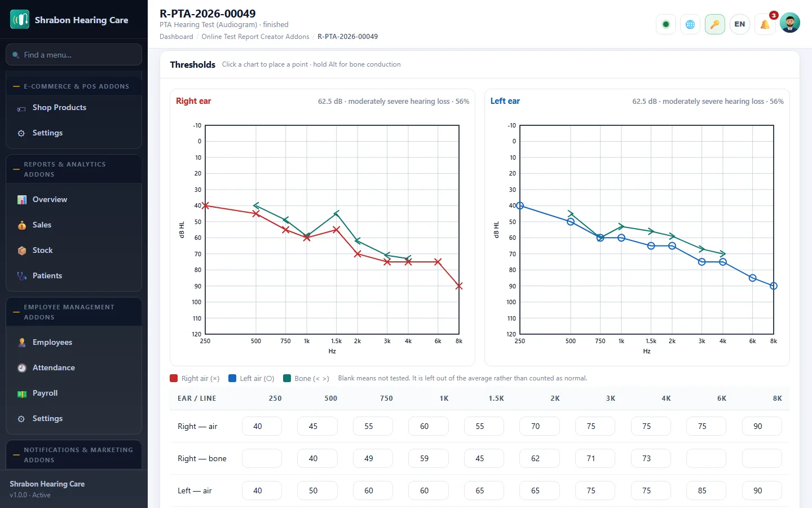Click the Attendance clock icon
Screen dimensions: 812x508
tap(22, 368)
